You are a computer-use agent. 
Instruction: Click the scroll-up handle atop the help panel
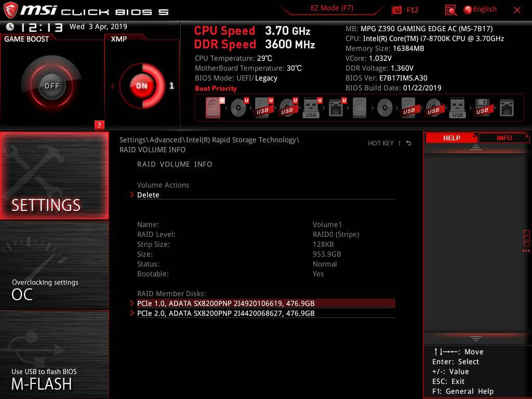476,147
